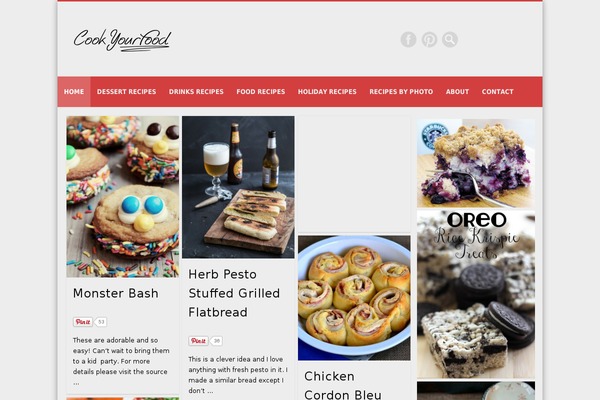Open Monster Bash title link
This screenshot has width=600, height=400.
click(116, 294)
